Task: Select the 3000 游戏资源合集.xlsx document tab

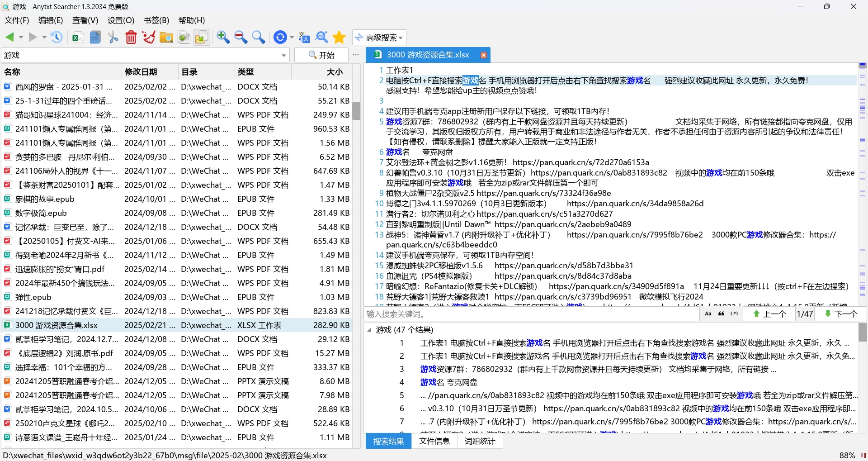Action: coord(428,55)
